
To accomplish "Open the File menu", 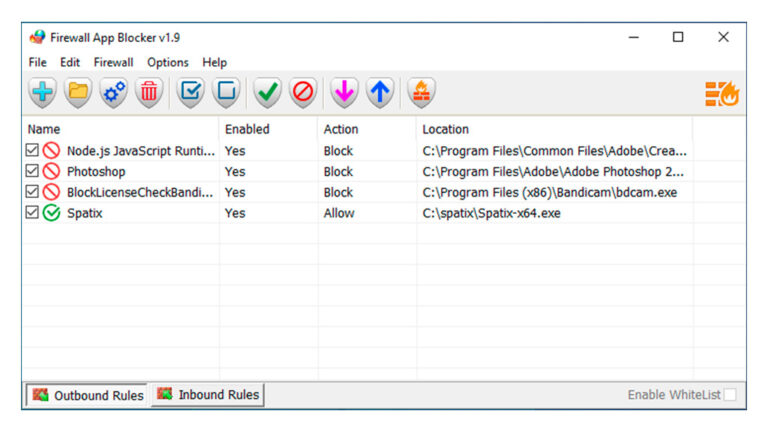I will (x=37, y=63).
